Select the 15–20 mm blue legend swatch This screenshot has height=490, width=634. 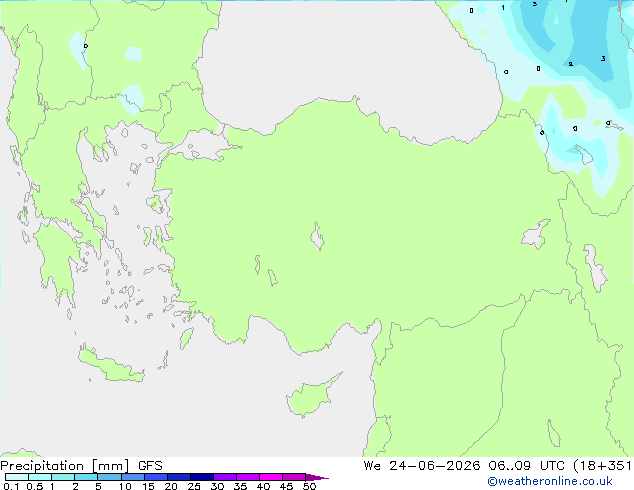(x=156, y=477)
